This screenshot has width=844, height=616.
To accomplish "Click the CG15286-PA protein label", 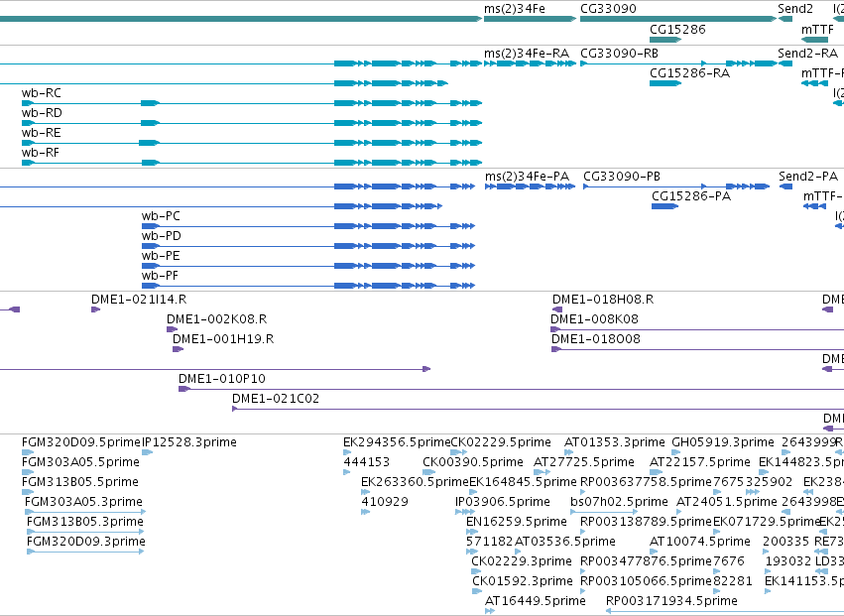I will [x=691, y=196].
